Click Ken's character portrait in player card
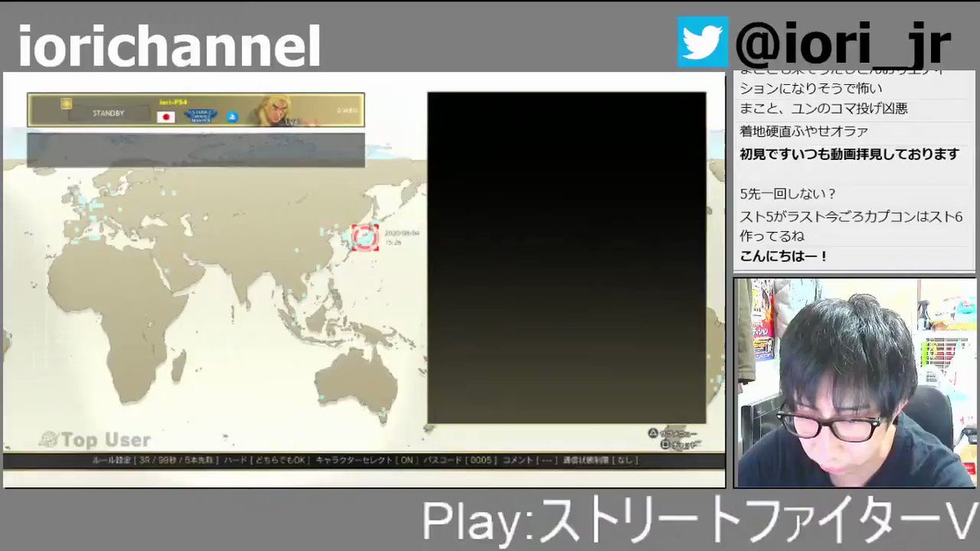The width and height of the screenshot is (980, 551). pyautogui.click(x=274, y=111)
